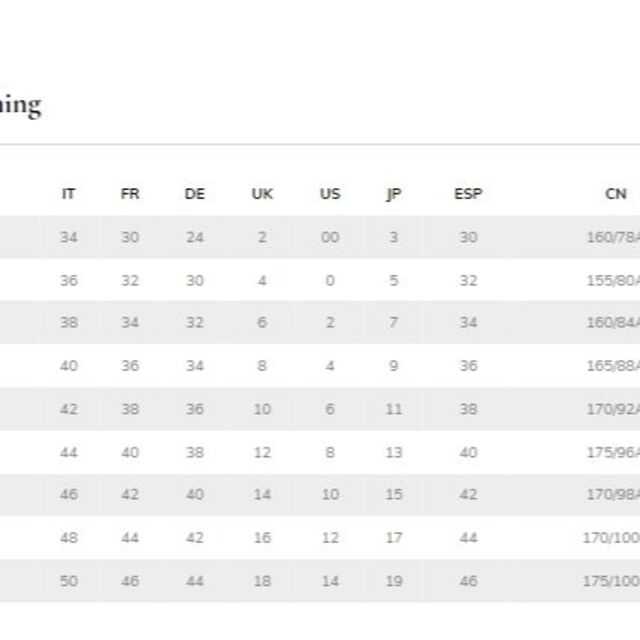This screenshot has width=640, height=640.
Task: Click the CN column header
Action: (x=616, y=193)
